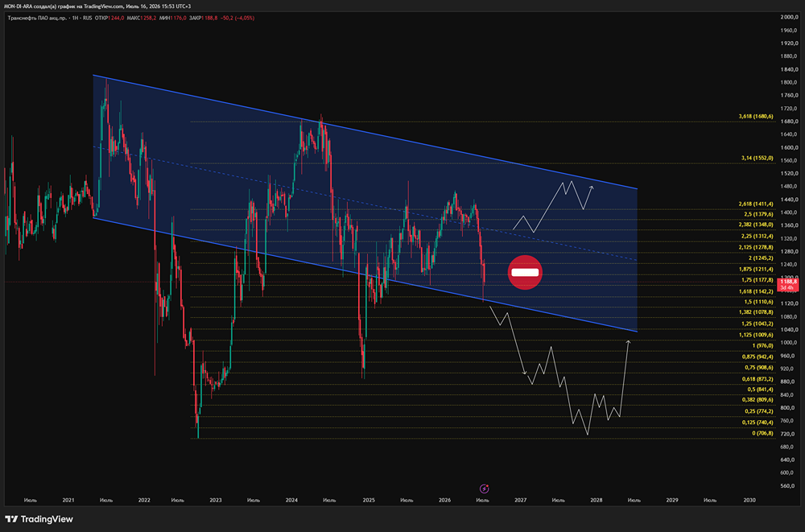The width and height of the screenshot is (805, 532).
Task: Click the 560,0 price scale label
Action: [x=788, y=486]
